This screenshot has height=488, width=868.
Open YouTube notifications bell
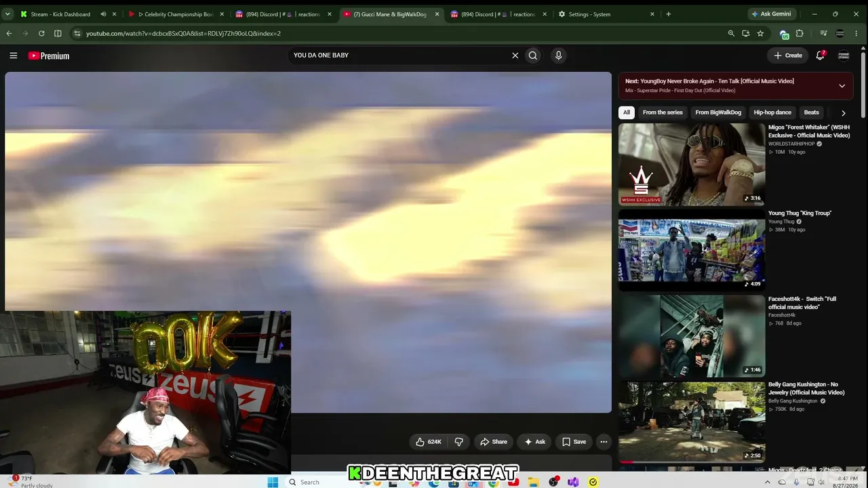820,56
